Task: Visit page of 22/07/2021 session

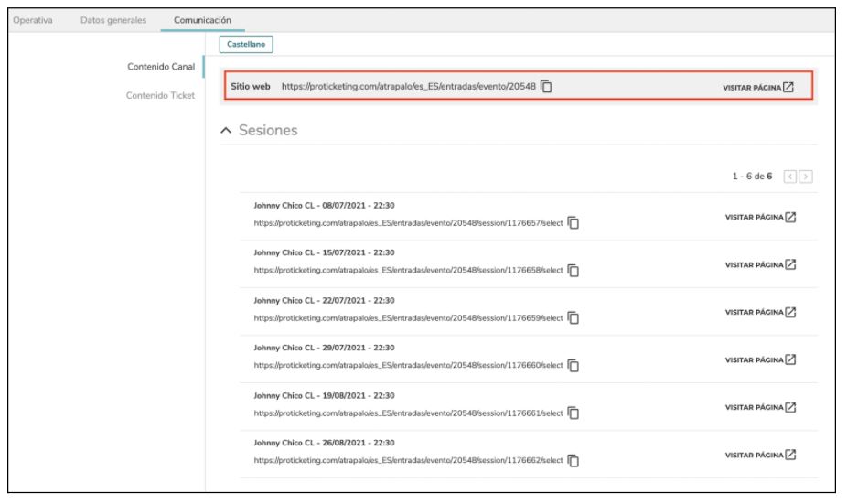Action: pyautogui.click(x=760, y=312)
